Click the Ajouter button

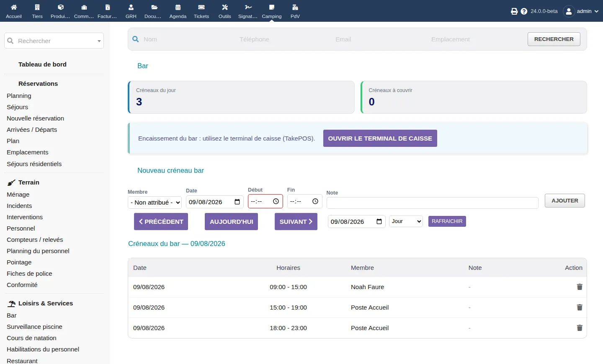[x=565, y=201]
